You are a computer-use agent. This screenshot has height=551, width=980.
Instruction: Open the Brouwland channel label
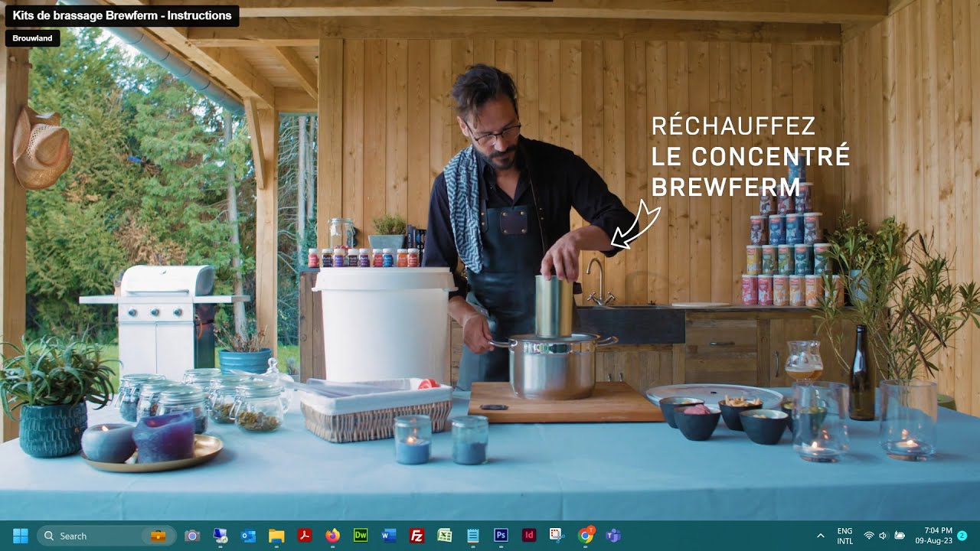pos(32,38)
